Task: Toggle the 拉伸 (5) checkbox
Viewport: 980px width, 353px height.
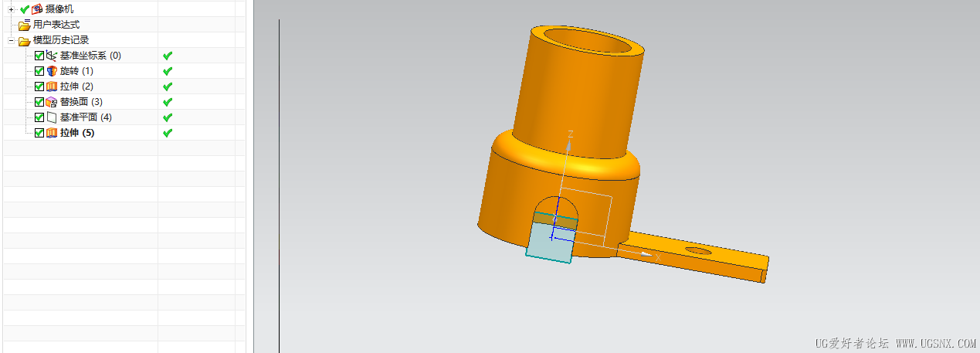Action: click(x=39, y=133)
